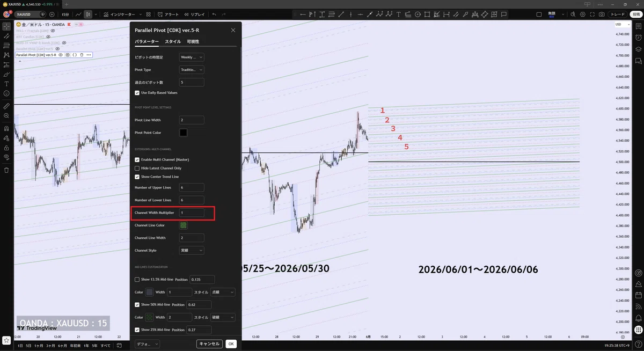Screen dimensions: 644x351
Task: Open the Channel Line Color swatch
Action: [184, 225]
